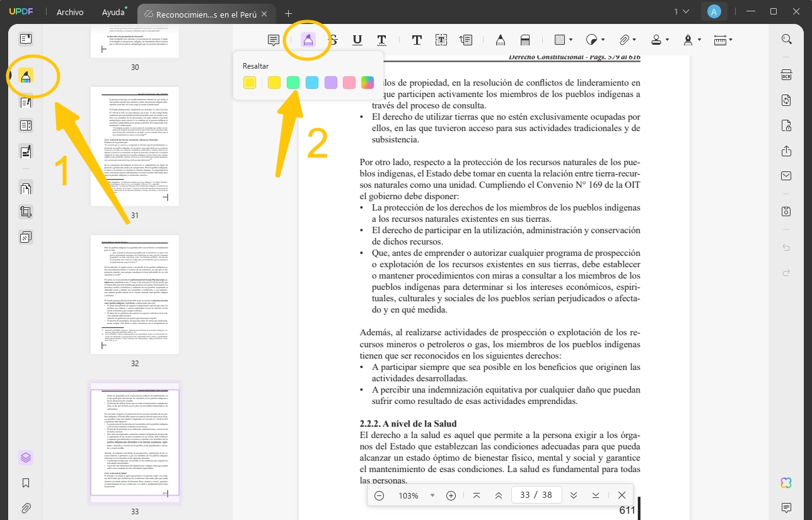The height and width of the screenshot is (520, 812).
Task: Send the file by email icon
Action: pos(786,176)
